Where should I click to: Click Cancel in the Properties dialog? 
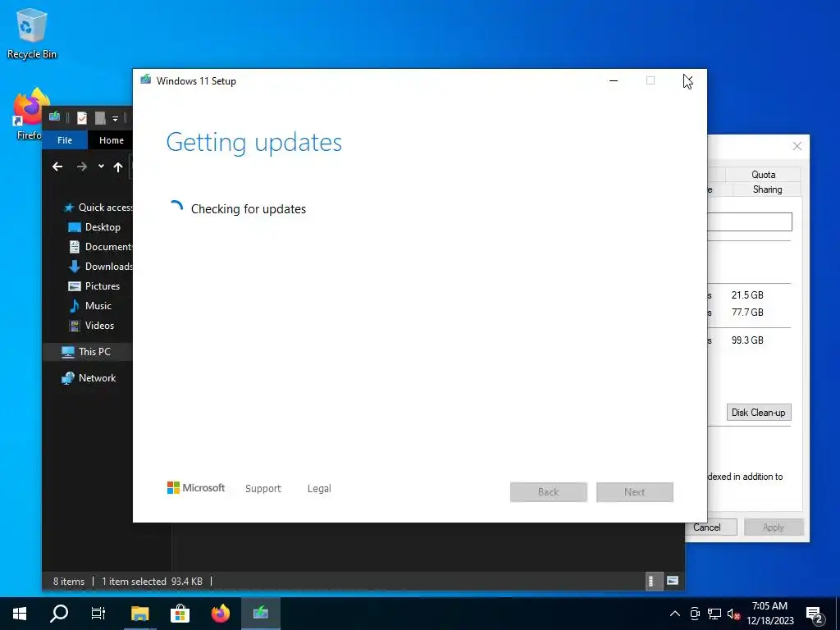click(711, 527)
